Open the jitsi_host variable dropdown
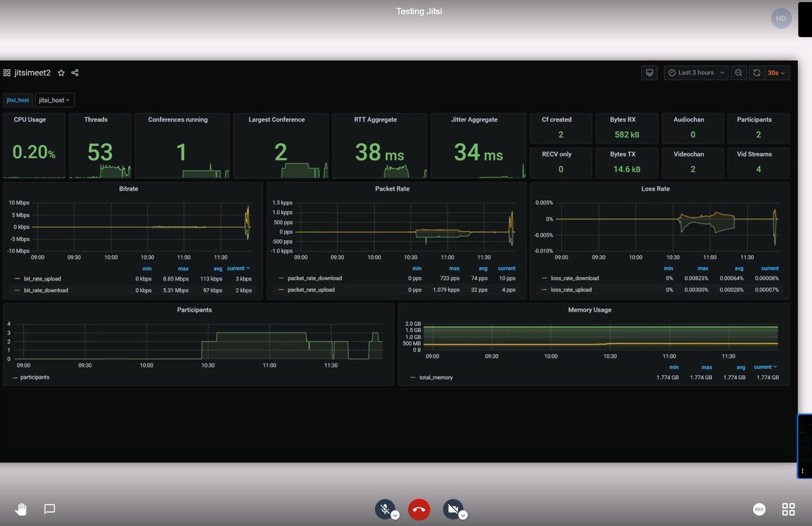 click(55, 100)
